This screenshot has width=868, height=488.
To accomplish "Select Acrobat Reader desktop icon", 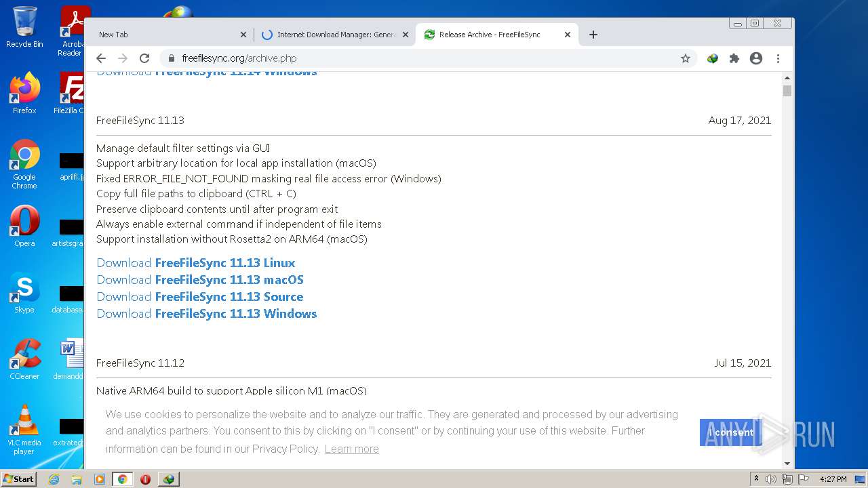I will coord(72,30).
